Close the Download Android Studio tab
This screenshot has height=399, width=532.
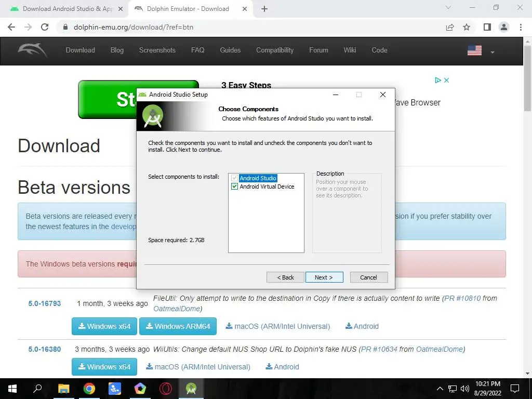tap(121, 9)
